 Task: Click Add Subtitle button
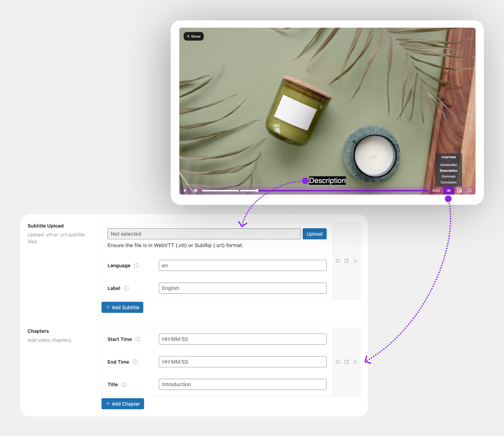pos(122,307)
